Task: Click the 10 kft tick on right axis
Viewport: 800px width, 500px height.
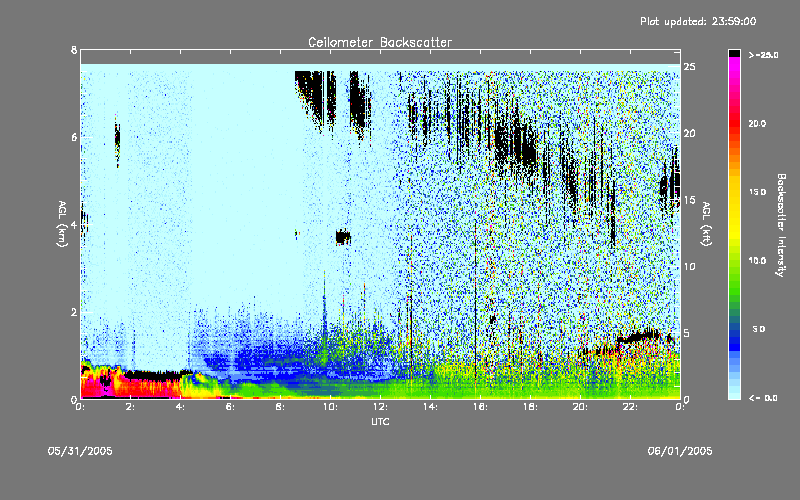Action: 689,266
